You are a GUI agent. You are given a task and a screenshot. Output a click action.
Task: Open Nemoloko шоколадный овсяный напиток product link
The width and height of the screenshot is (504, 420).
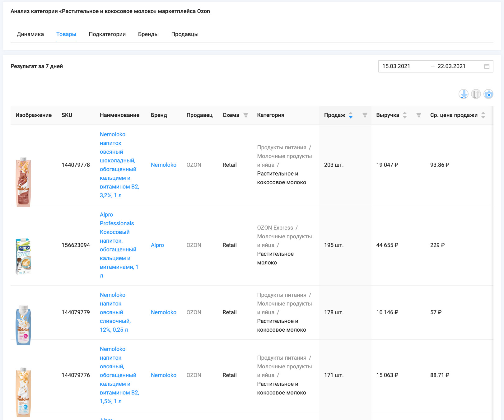(x=119, y=165)
